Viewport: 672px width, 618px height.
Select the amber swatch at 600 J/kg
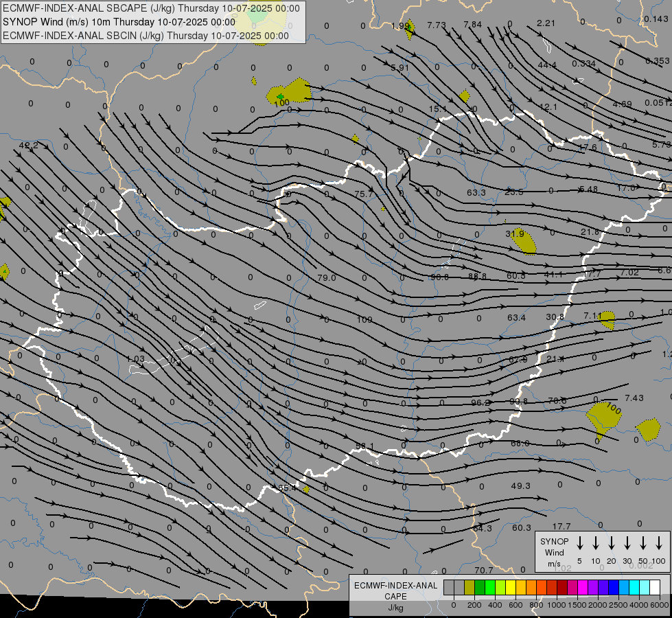521,588
